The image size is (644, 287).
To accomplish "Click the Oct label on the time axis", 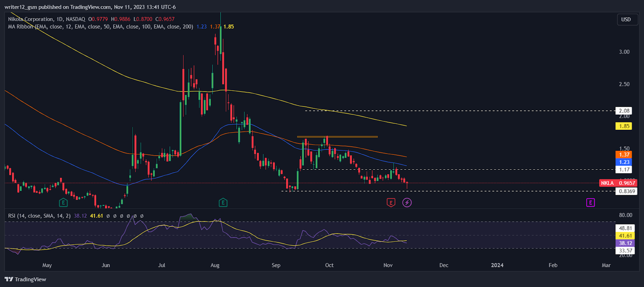I will (x=329, y=265).
